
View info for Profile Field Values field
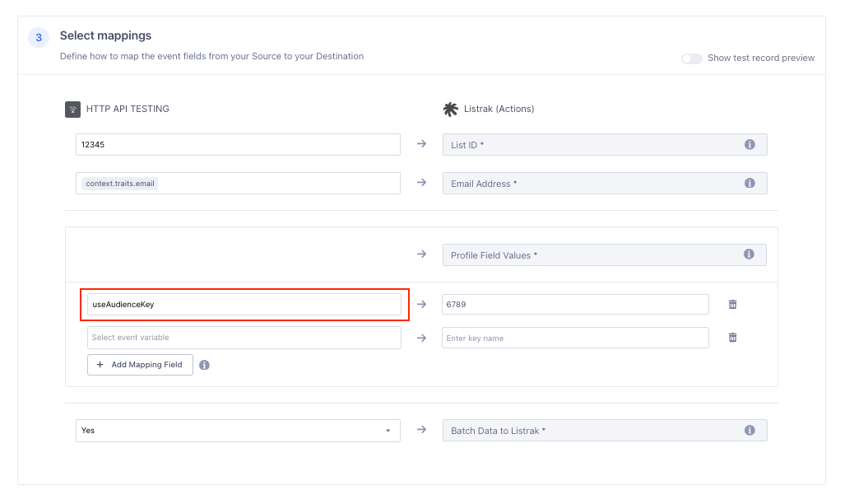click(750, 254)
